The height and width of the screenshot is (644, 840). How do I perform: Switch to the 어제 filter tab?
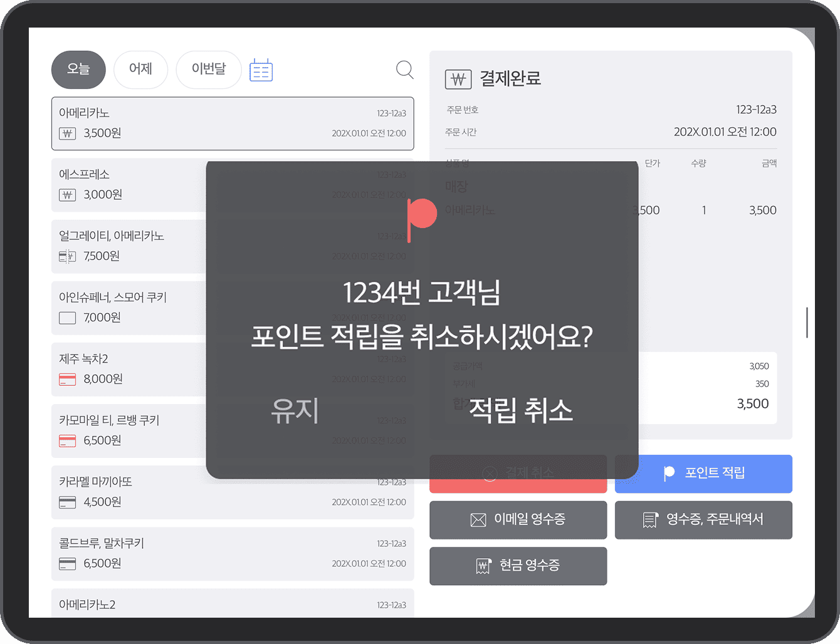pos(140,70)
